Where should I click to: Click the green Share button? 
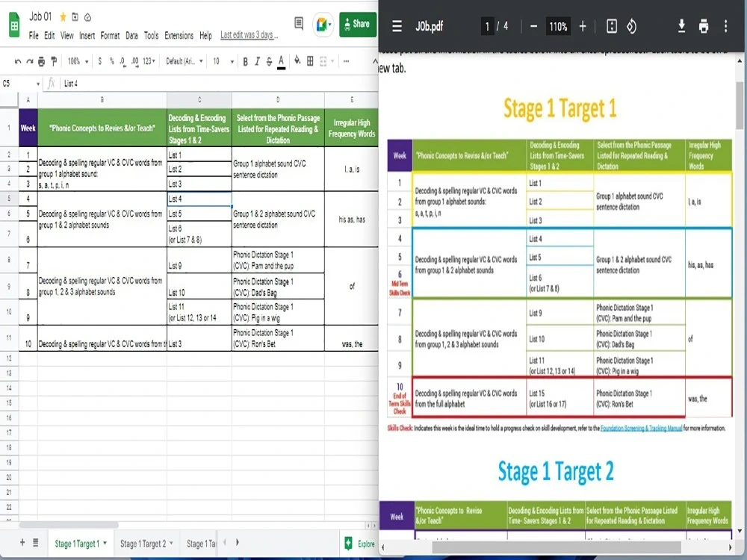(357, 24)
